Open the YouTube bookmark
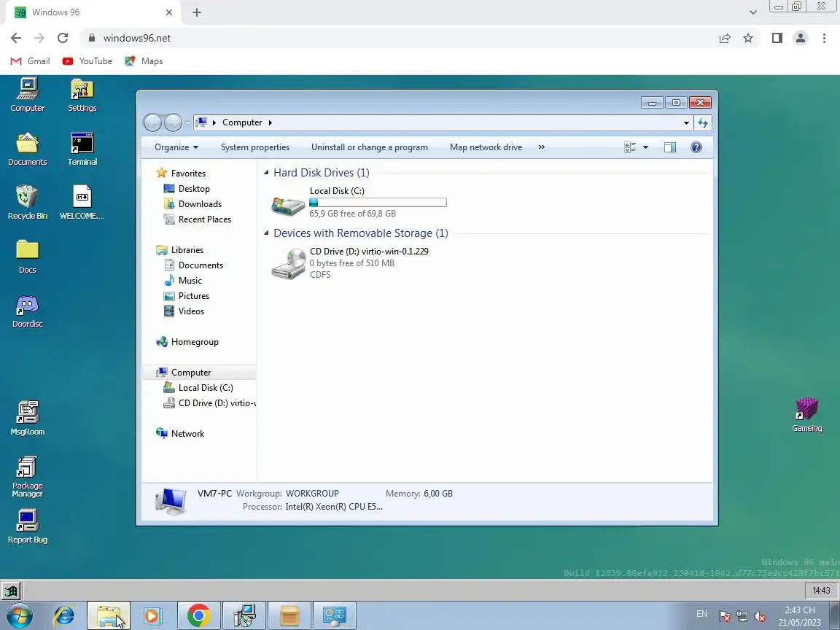Viewport: 840px width, 630px height. tap(87, 61)
